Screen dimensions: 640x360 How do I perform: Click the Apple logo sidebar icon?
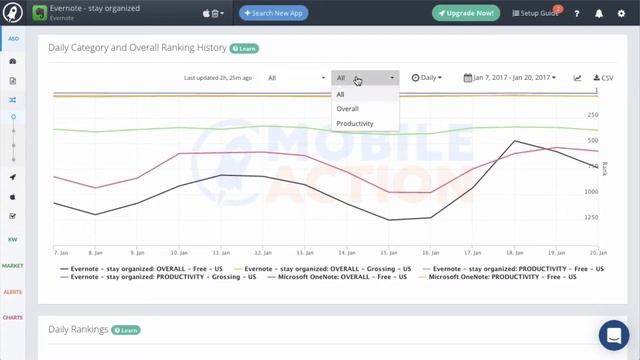[x=13, y=197]
